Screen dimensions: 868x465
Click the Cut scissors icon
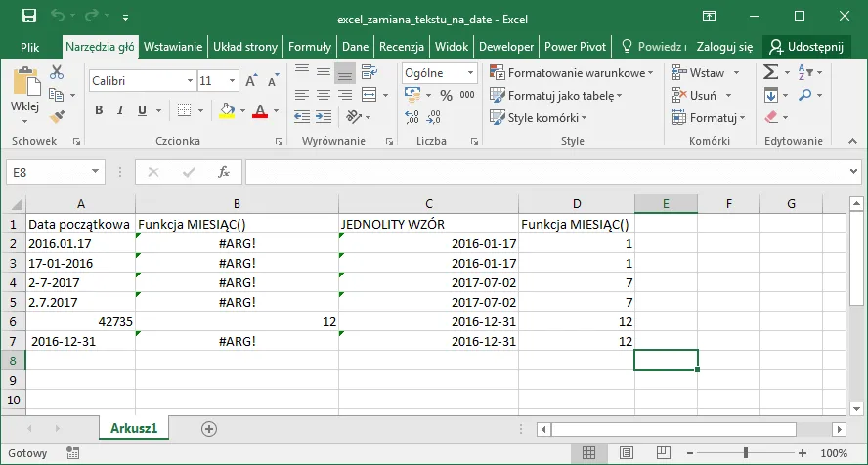pyautogui.click(x=56, y=72)
